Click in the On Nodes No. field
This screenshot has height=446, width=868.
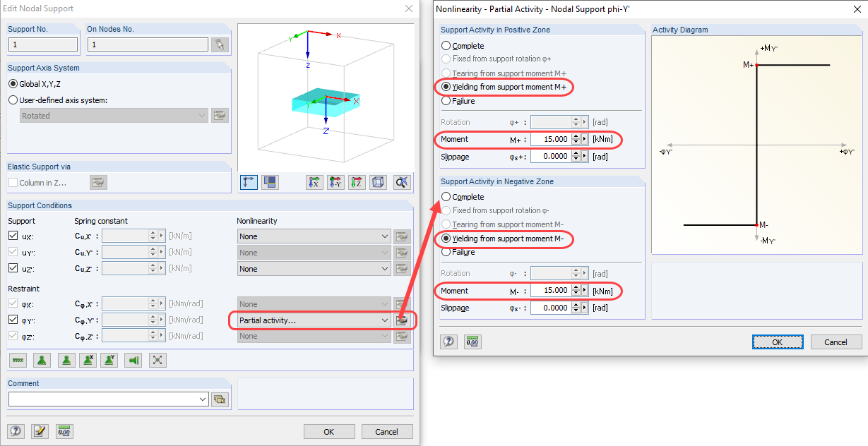(148, 44)
